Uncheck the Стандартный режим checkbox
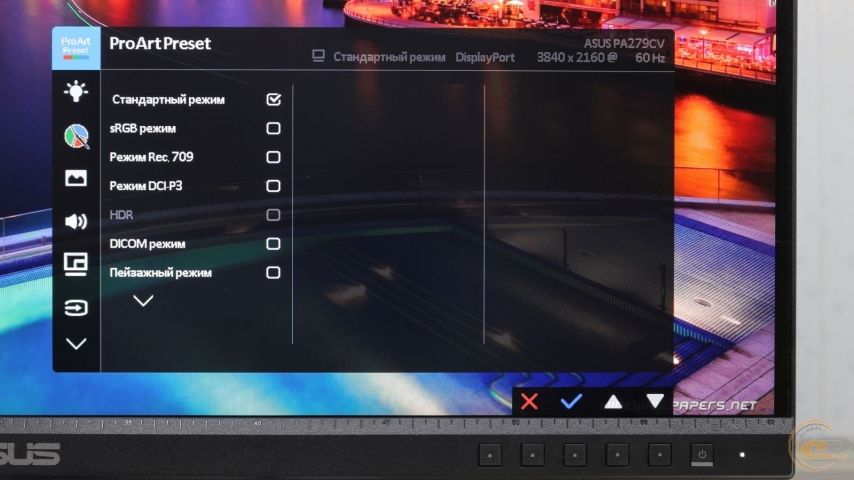This screenshot has height=480, width=854. [273, 99]
